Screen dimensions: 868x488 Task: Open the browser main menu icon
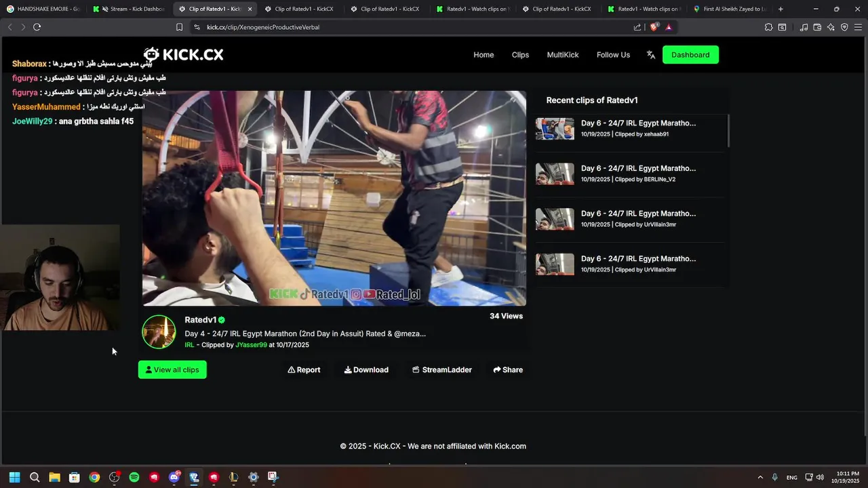pos(858,27)
